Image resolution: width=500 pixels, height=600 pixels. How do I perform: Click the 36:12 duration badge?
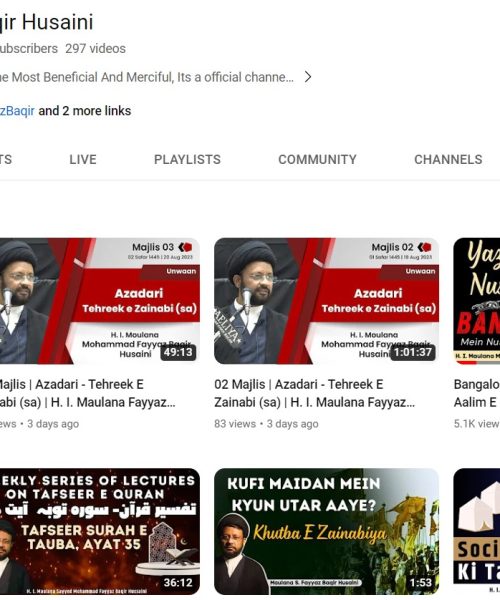[x=178, y=582]
